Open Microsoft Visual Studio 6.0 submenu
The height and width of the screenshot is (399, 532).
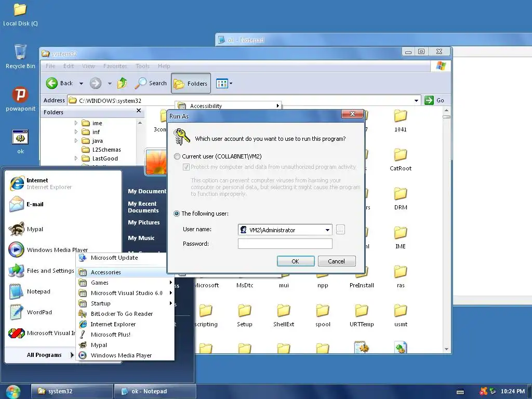coord(125,293)
